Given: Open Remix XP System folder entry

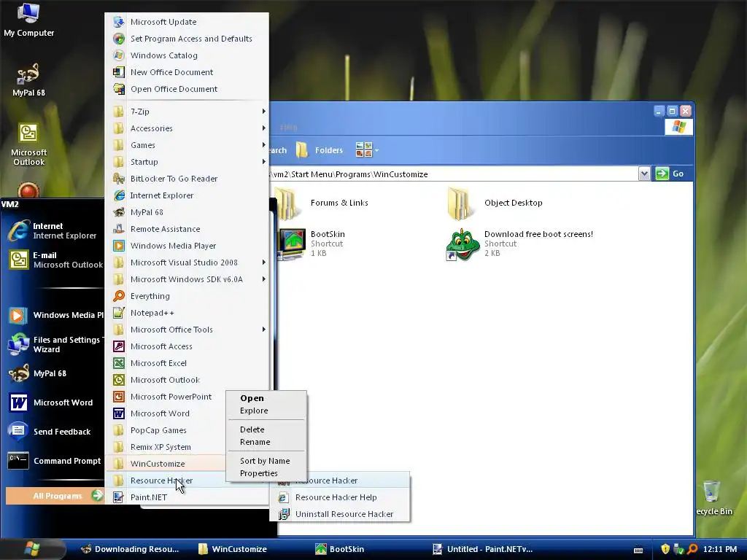Looking at the screenshot, I should [167, 447].
